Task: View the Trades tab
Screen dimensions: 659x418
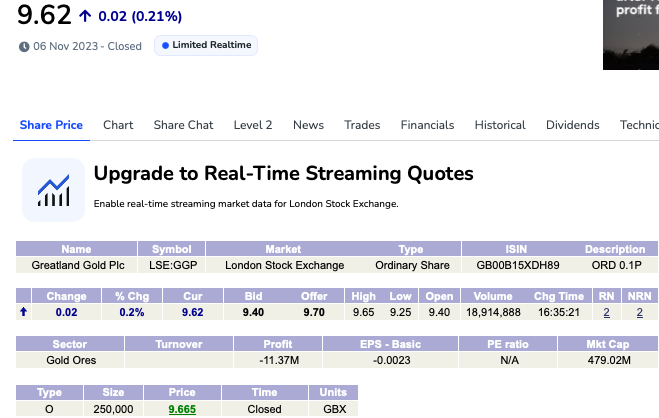Action: (x=362, y=125)
